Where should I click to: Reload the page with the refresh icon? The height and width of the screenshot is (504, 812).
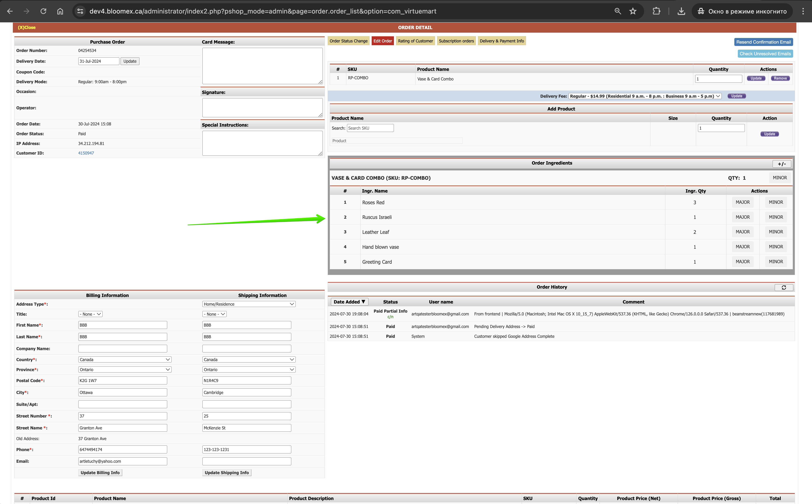pos(43,11)
